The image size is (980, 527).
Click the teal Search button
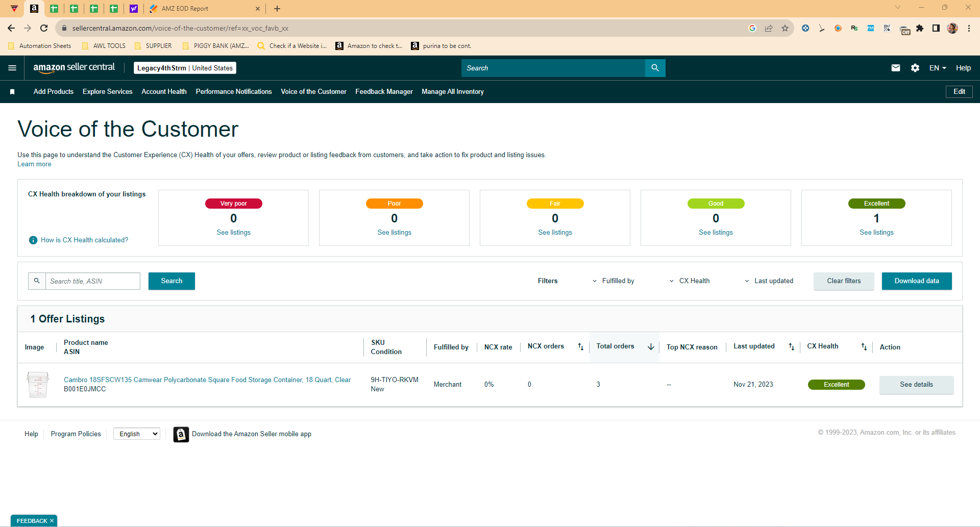171,281
